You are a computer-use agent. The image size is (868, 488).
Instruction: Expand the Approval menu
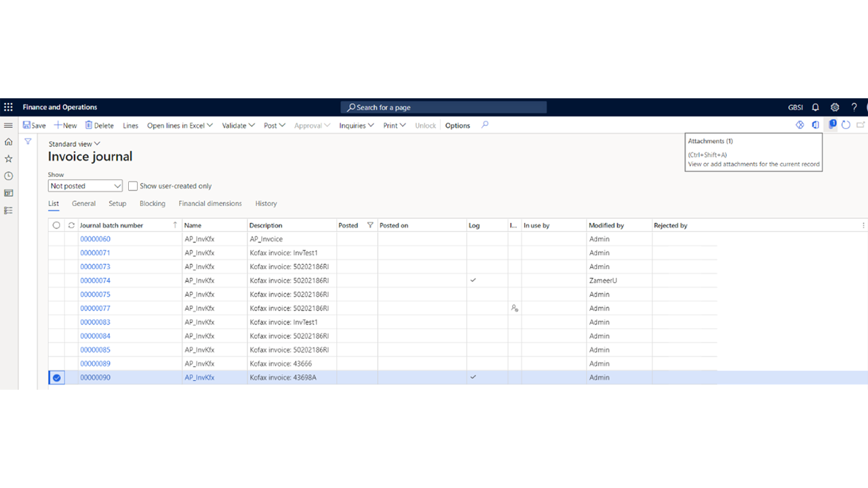coord(312,125)
